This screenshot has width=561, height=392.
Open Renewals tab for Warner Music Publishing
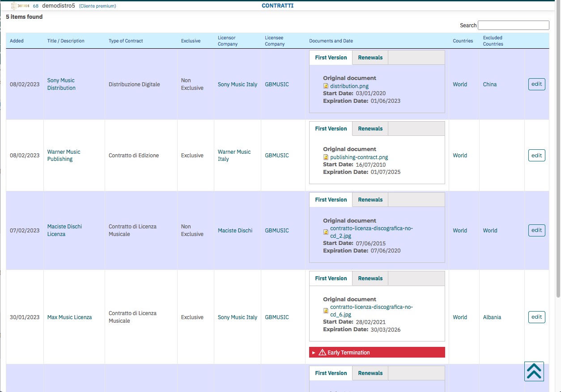tap(370, 129)
